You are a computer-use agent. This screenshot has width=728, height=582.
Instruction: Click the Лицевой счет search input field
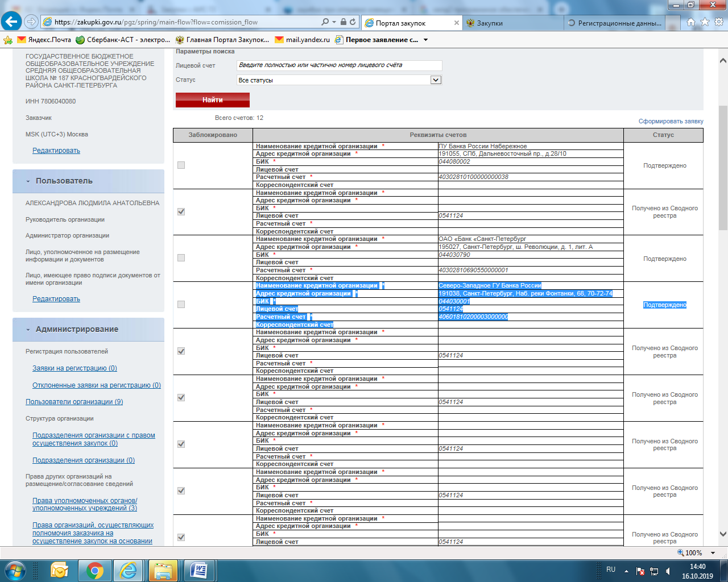pyautogui.click(x=339, y=65)
